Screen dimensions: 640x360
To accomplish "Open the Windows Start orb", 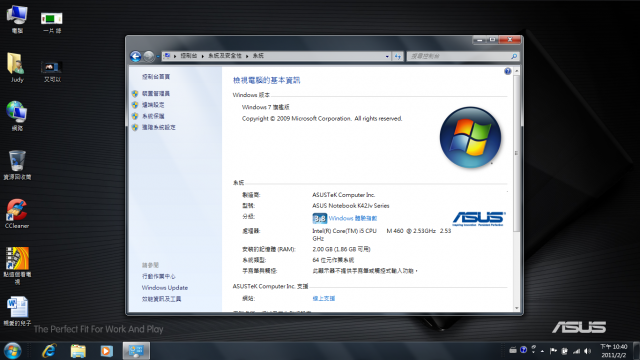I will coord(13,351).
